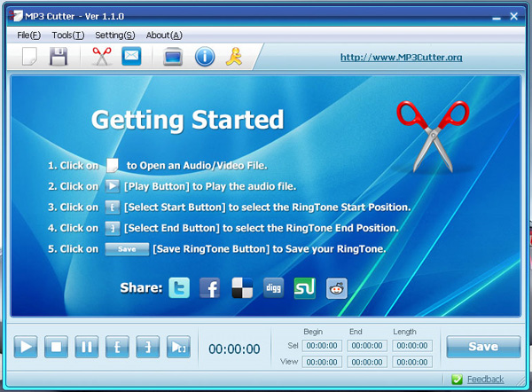Click the red scissors cut toolbar icon
This screenshot has height=392, width=532.
(x=102, y=56)
